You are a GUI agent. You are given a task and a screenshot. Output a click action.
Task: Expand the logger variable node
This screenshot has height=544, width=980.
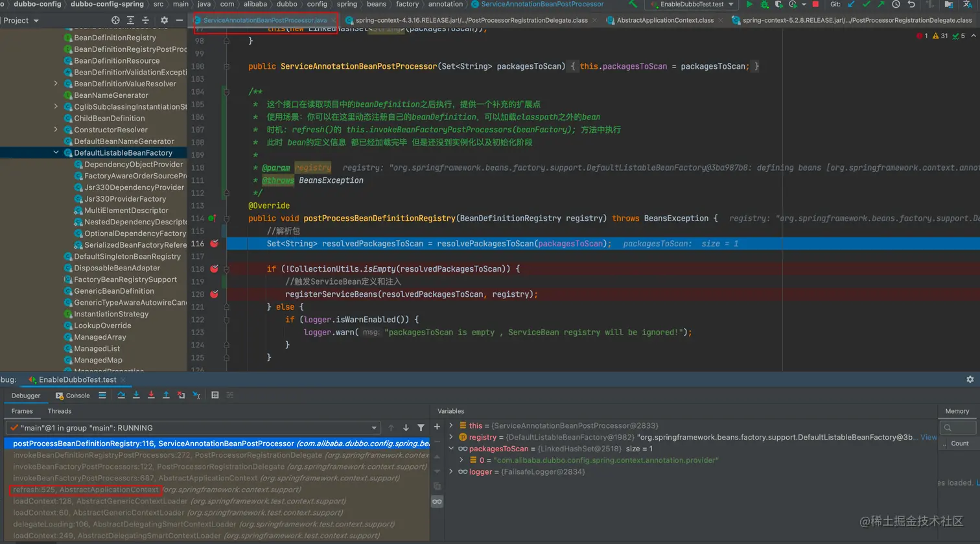(x=451, y=471)
